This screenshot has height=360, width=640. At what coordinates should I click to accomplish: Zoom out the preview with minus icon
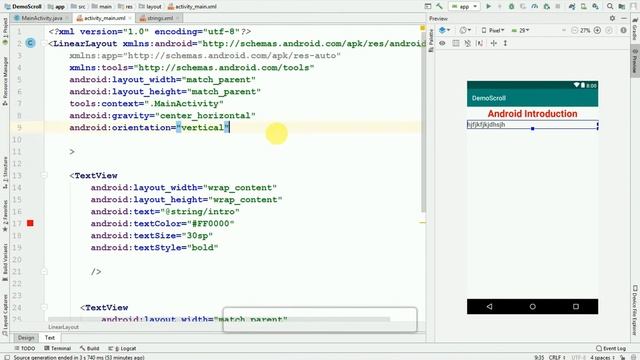(574, 30)
